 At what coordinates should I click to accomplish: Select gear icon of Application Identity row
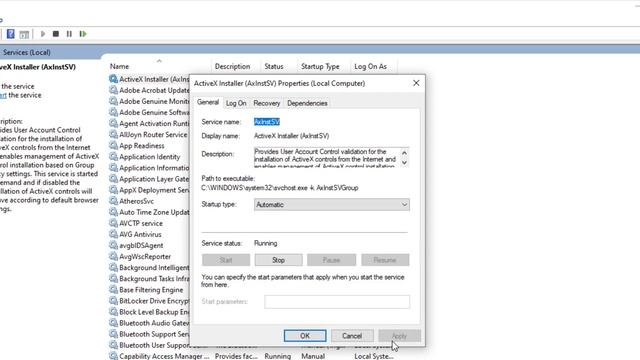(x=113, y=156)
